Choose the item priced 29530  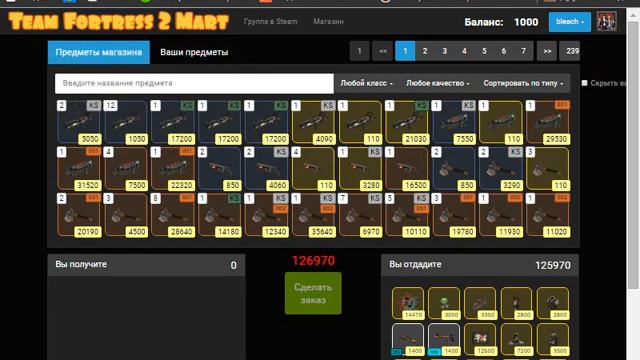point(548,123)
